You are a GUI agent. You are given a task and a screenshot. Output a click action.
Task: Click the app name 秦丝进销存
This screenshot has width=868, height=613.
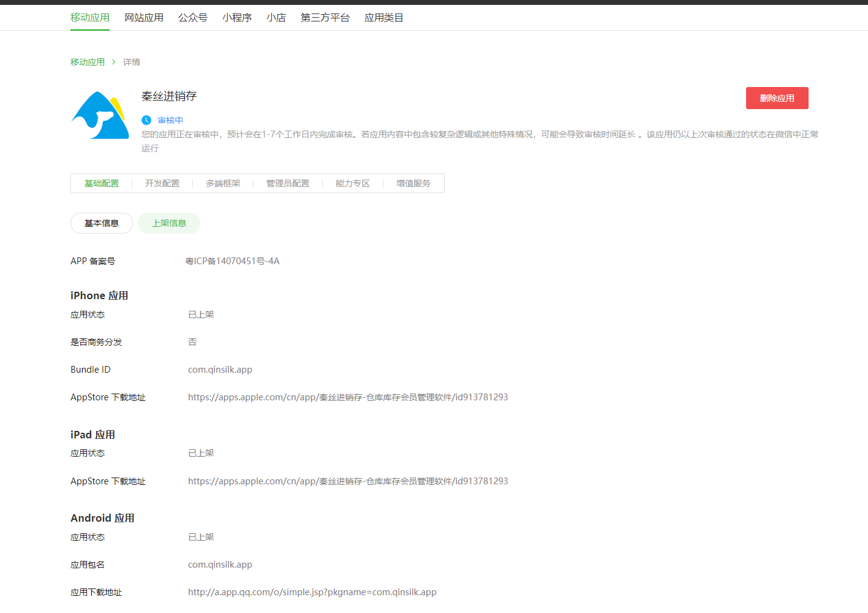point(169,96)
